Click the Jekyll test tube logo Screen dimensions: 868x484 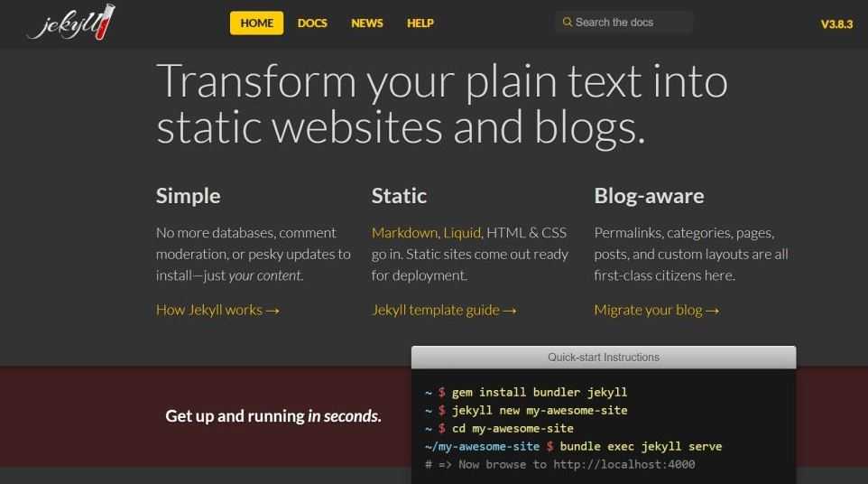71,23
